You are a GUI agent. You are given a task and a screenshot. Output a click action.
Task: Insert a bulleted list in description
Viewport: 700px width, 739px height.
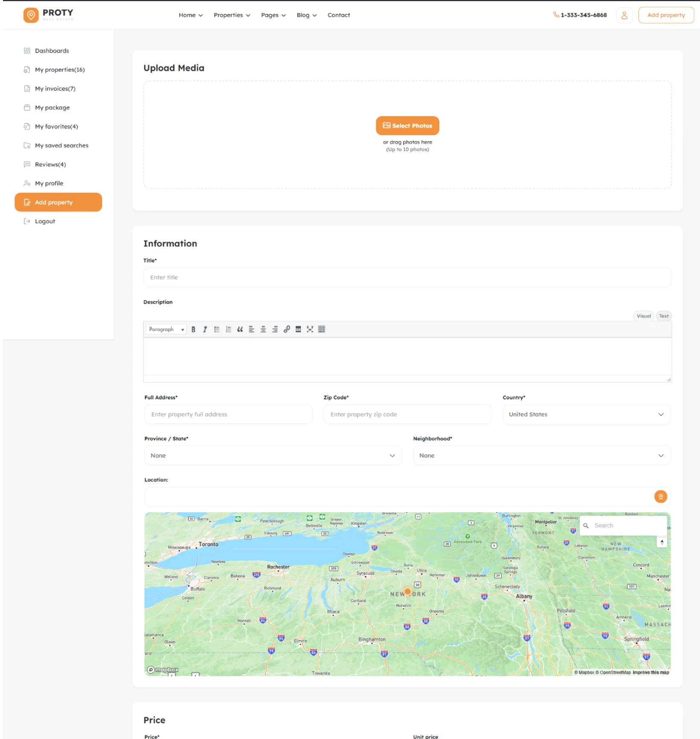[x=217, y=329]
